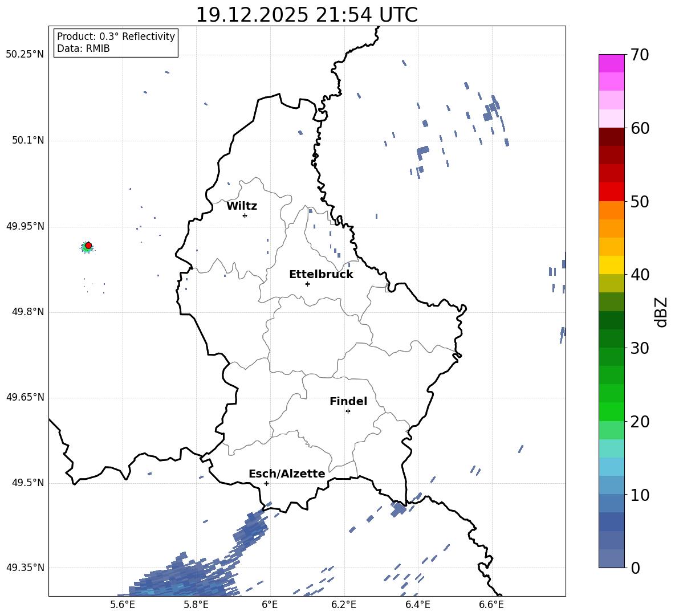Click the 6°E longitude label
The width and height of the screenshot is (675, 616).
coord(270,605)
